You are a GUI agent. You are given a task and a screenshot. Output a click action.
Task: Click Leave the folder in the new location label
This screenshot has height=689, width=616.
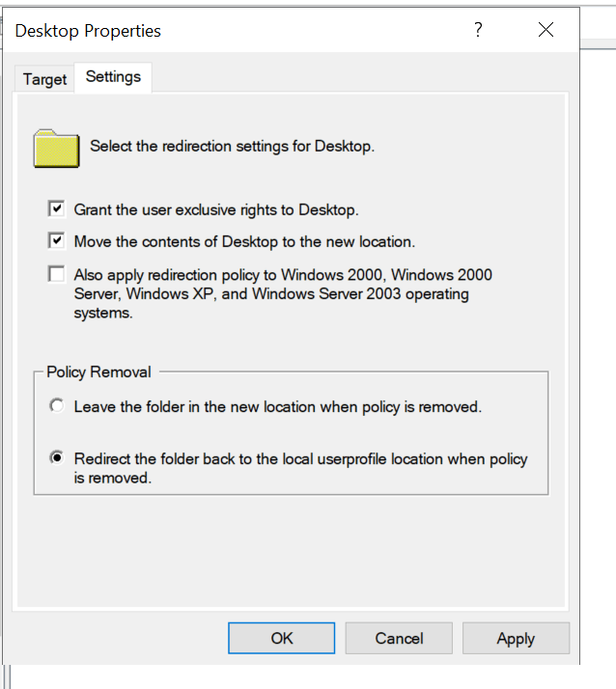coord(278,407)
